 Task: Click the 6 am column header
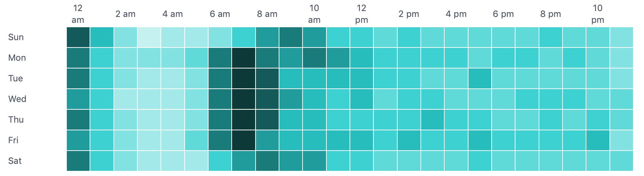point(220,14)
